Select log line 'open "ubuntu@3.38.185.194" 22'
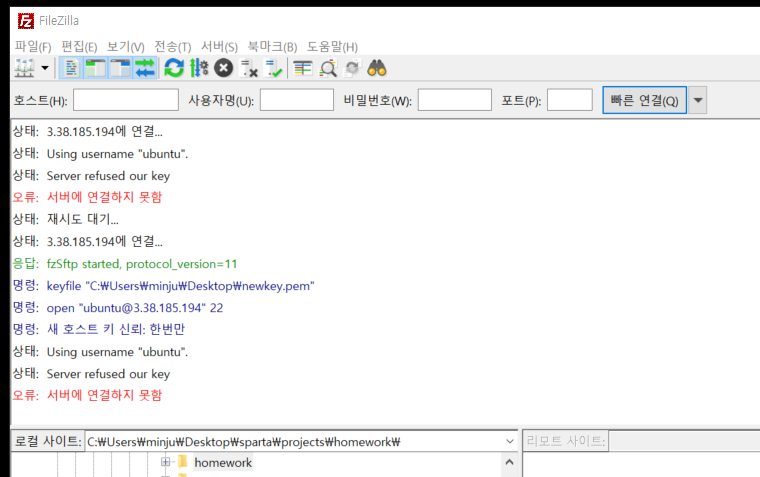The height and width of the screenshot is (477, 760). point(135,308)
